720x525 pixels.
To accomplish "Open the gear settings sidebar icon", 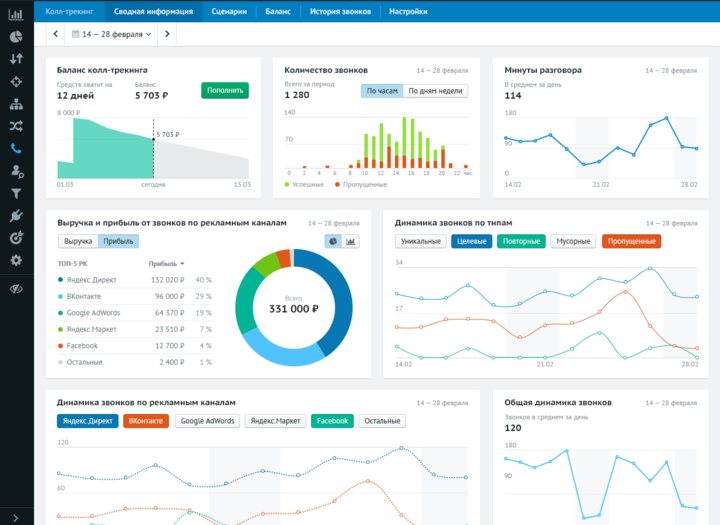I will click(x=16, y=260).
